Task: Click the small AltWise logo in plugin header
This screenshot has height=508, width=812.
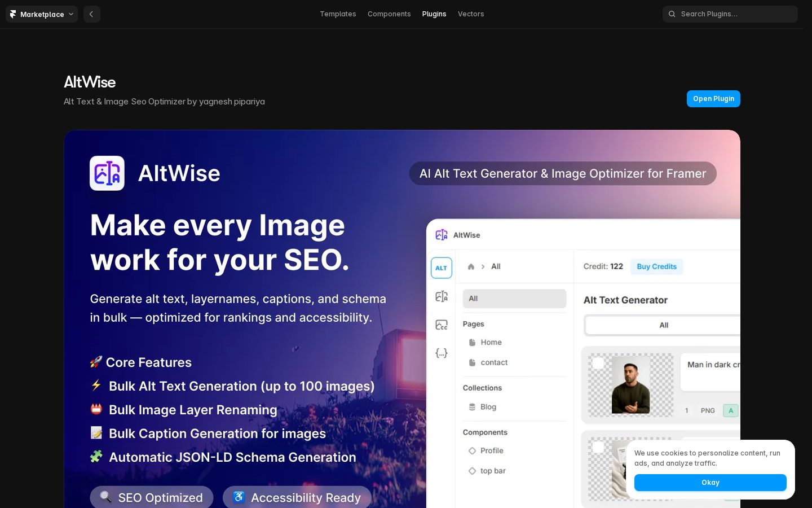Action: (442, 235)
